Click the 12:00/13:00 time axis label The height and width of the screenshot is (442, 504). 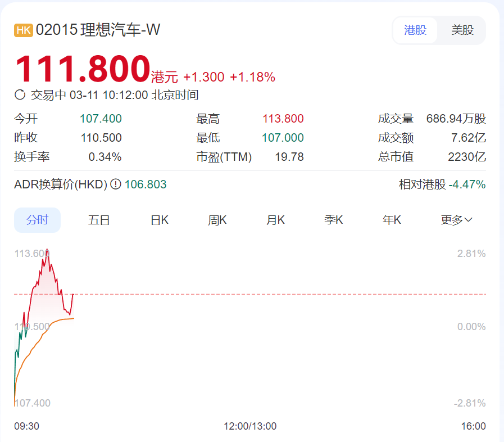(x=250, y=426)
